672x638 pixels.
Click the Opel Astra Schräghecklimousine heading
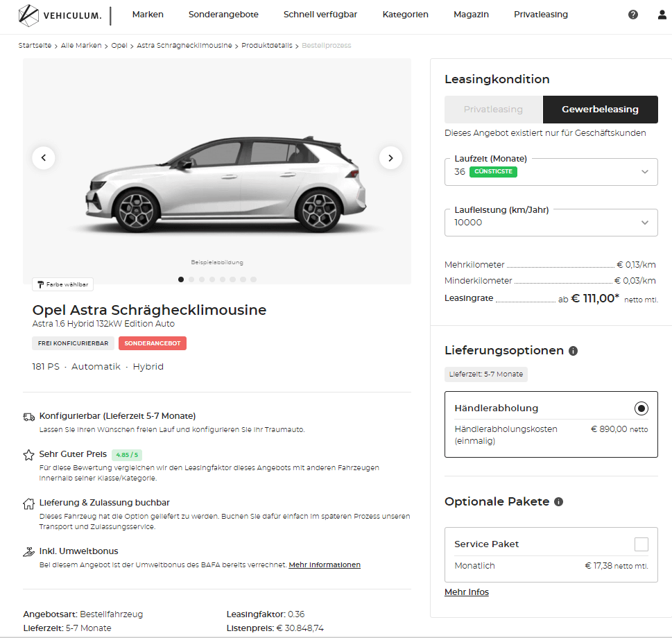click(150, 310)
